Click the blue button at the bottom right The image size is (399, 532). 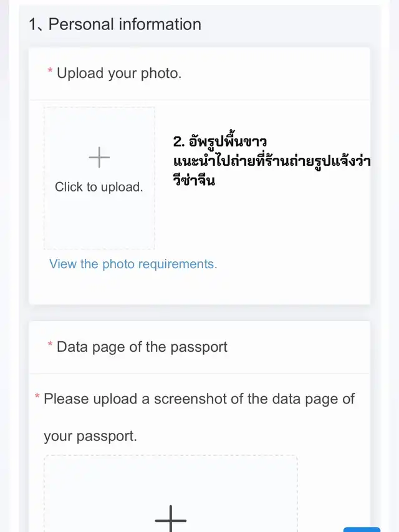(362, 529)
